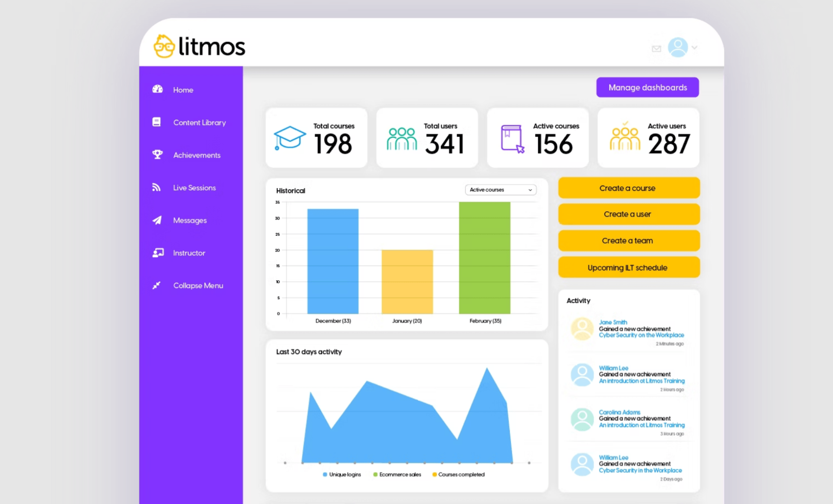Viewport: 833px width, 504px height.
Task: Toggle the Courses completed legend swatch
Action: click(434, 475)
